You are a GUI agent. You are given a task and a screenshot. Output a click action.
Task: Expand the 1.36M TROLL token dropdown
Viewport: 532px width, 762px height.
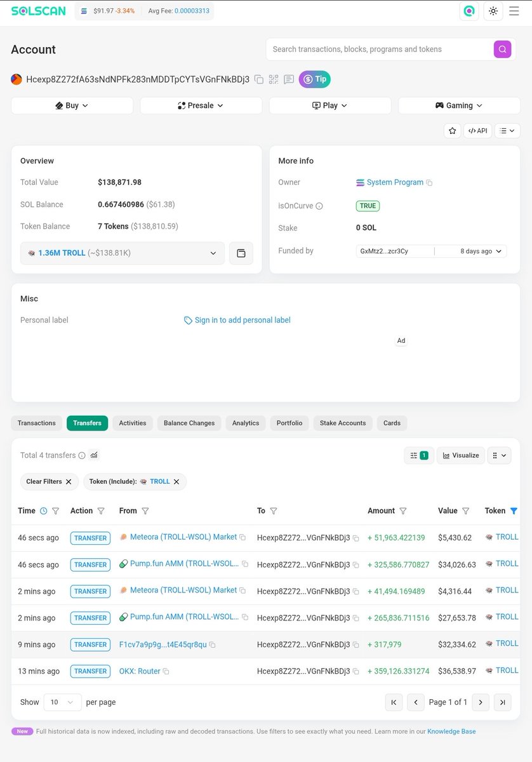[123, 253]
